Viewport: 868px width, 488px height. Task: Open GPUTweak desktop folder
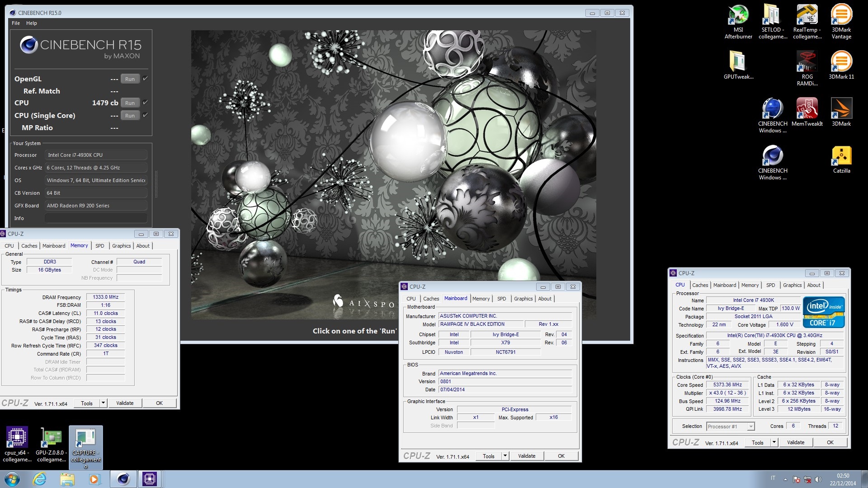[738, 65]
